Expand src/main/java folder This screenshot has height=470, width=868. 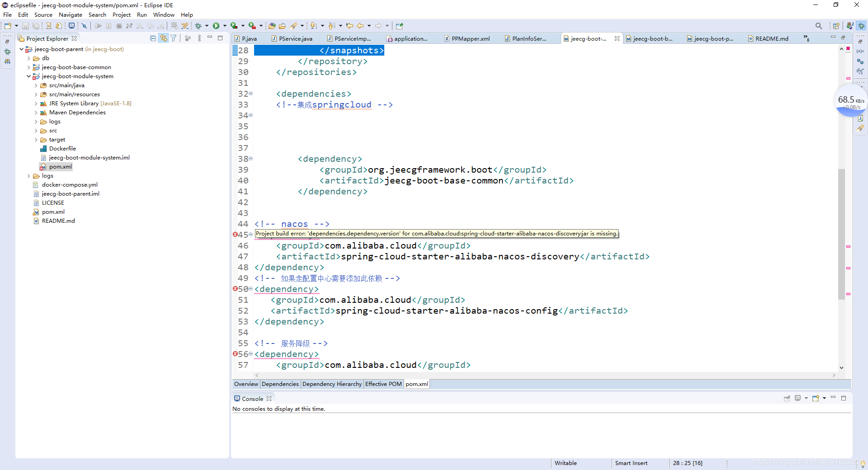pos(36,85)
